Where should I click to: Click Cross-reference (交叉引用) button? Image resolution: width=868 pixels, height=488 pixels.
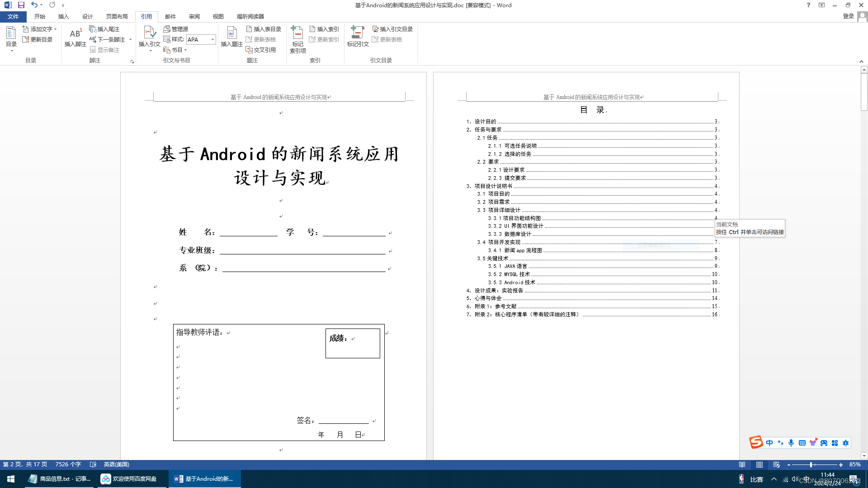click(261, 50)
